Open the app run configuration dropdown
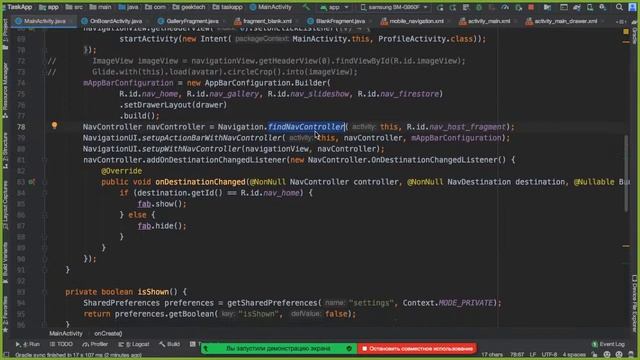Image resolution: width=640 pixels, height=360 pixels. click(x=334, y=7)
